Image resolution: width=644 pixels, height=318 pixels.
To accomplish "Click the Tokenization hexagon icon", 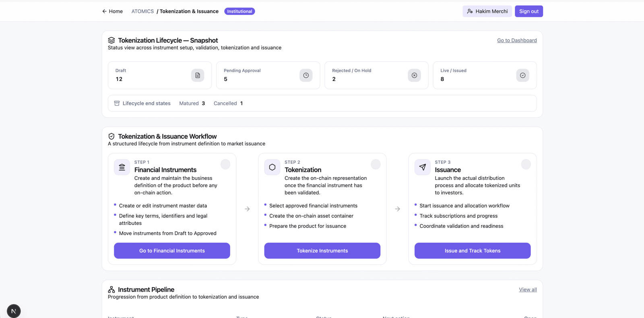I will (272, 167).
